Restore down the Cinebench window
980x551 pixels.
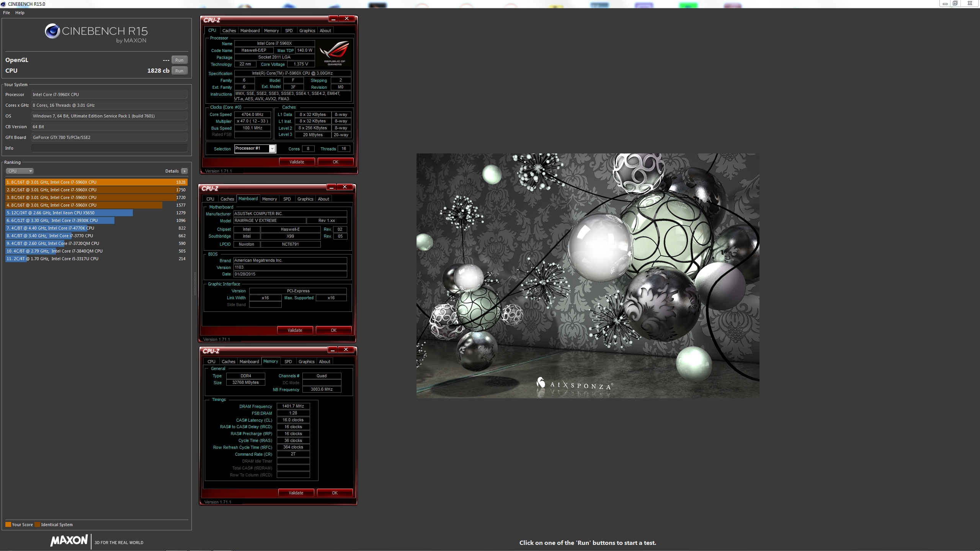955,3
